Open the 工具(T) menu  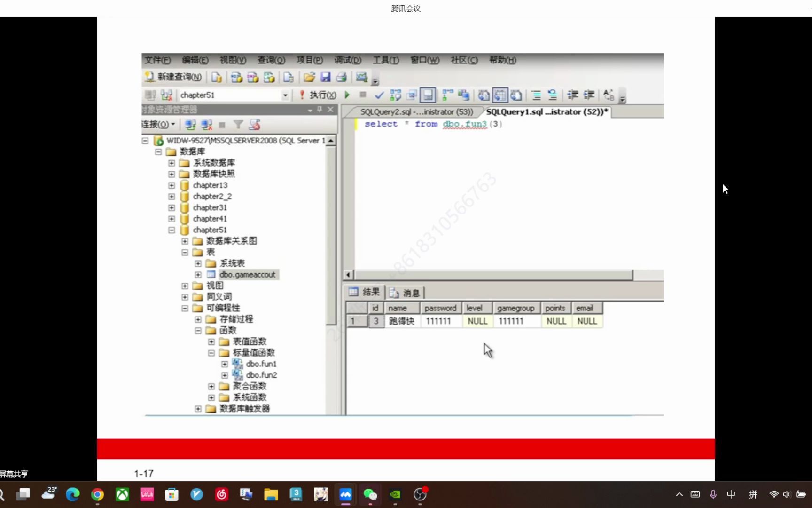(386, 60)
